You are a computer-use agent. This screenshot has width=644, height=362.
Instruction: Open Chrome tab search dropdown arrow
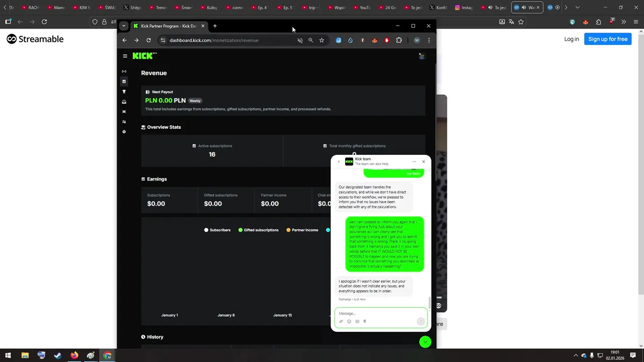(124, 26)
